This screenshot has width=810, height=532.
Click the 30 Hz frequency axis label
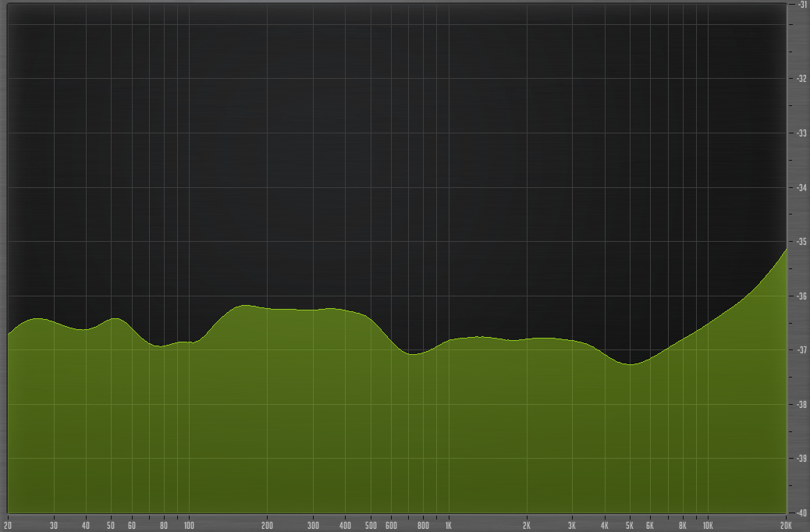click(x=54, y=525)
